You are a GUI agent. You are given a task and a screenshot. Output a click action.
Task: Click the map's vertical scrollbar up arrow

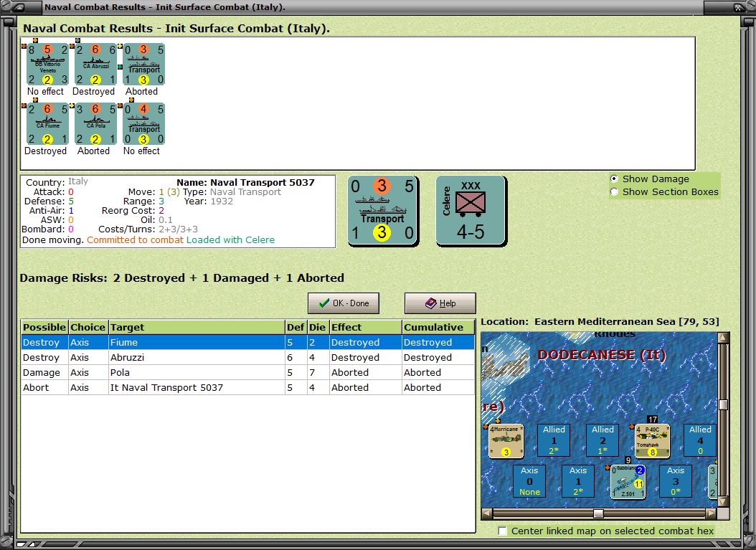pyautogui.click(x=723, y=338)
